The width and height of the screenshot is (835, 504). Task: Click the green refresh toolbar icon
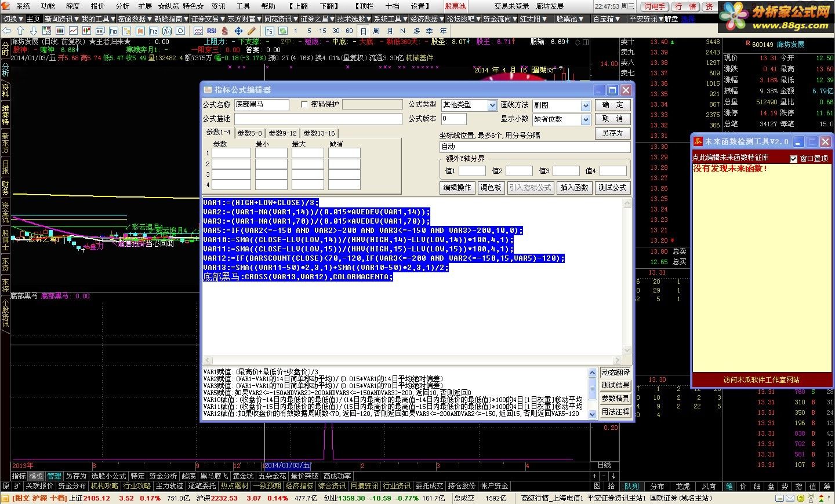coord(283,31)
